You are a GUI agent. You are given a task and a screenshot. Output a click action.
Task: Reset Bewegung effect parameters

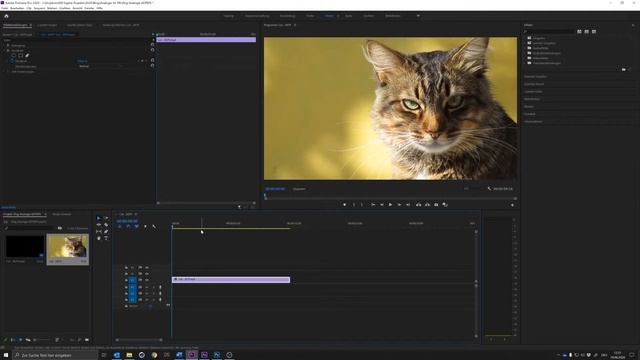(153, 45)
